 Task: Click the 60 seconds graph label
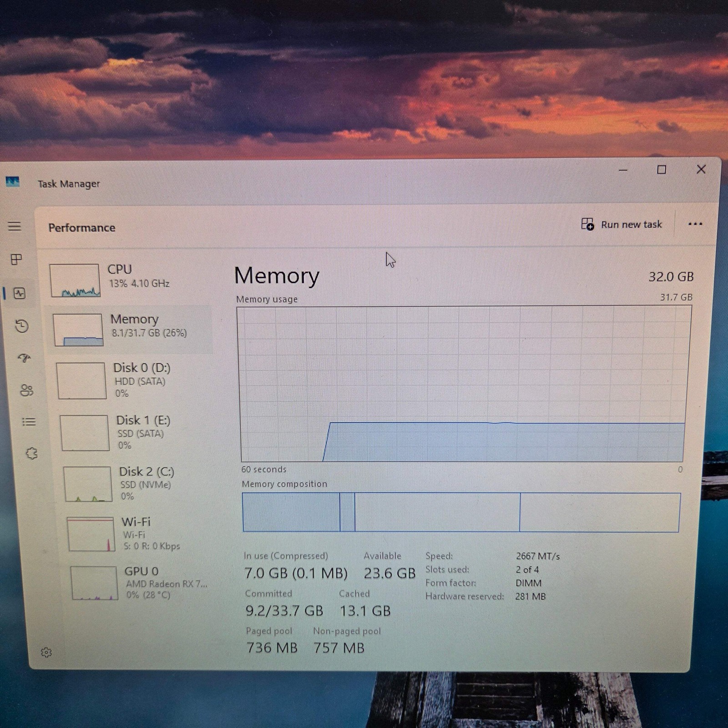coord(264,469)
